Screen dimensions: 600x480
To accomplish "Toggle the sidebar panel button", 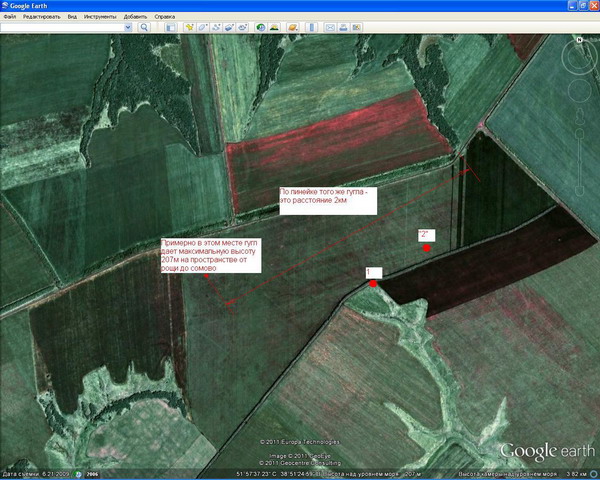I will pyautogui.click(x=168, y=28).
